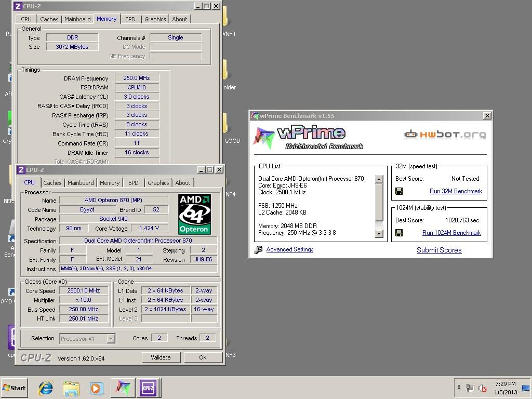Open the Processor #1 selection dropdown
532x399 pixels.
click(87, 339)
